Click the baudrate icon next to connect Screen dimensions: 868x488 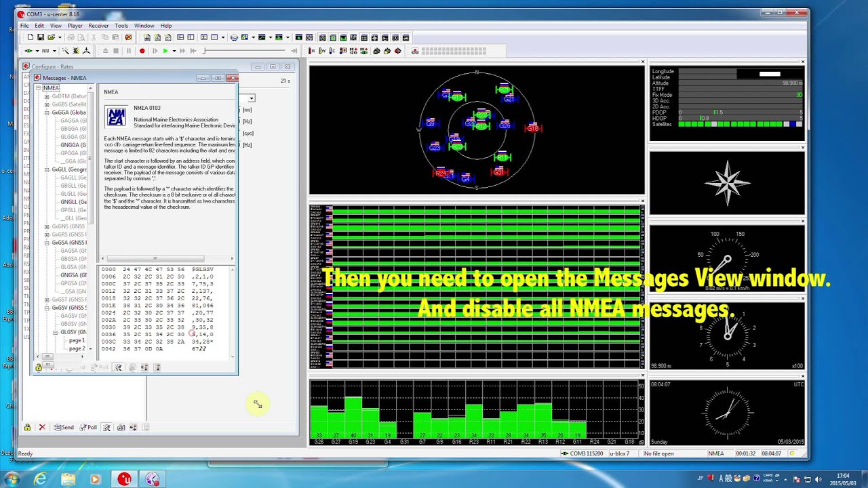click(45, 51)
